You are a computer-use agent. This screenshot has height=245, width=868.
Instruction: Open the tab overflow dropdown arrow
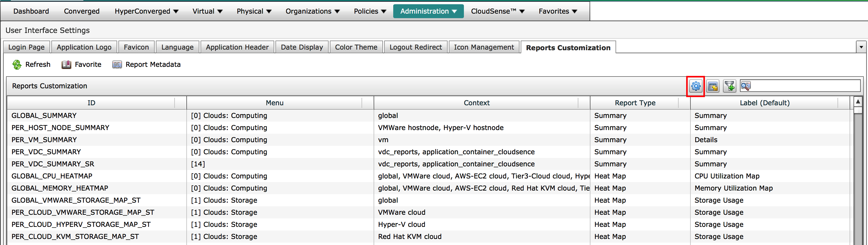[x=861, y=47]
